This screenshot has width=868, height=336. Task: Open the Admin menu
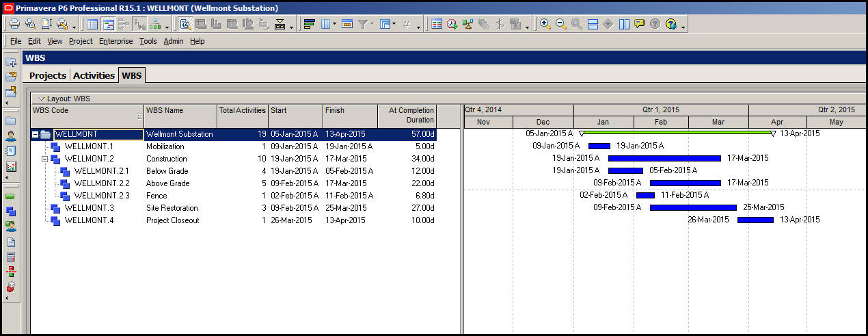(174, 41)
